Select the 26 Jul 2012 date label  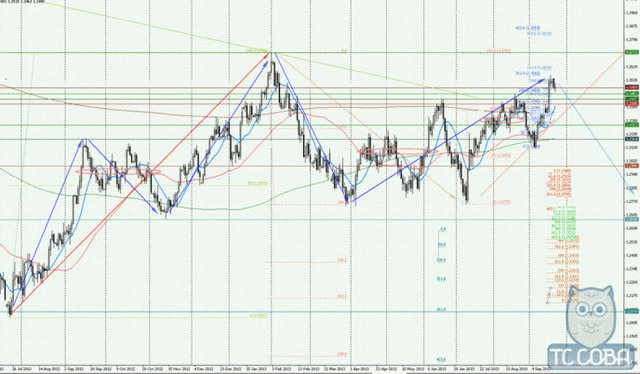point(19,369)
